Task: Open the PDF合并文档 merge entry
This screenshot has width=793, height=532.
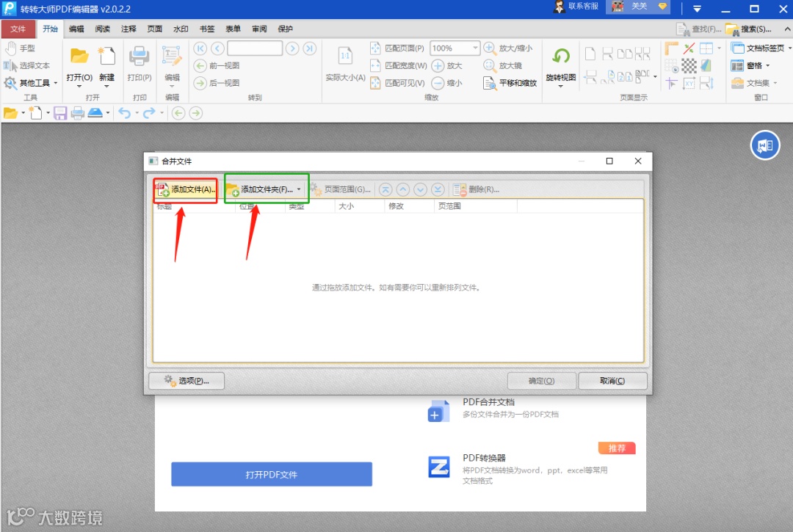Action: (x=493, y=409)
